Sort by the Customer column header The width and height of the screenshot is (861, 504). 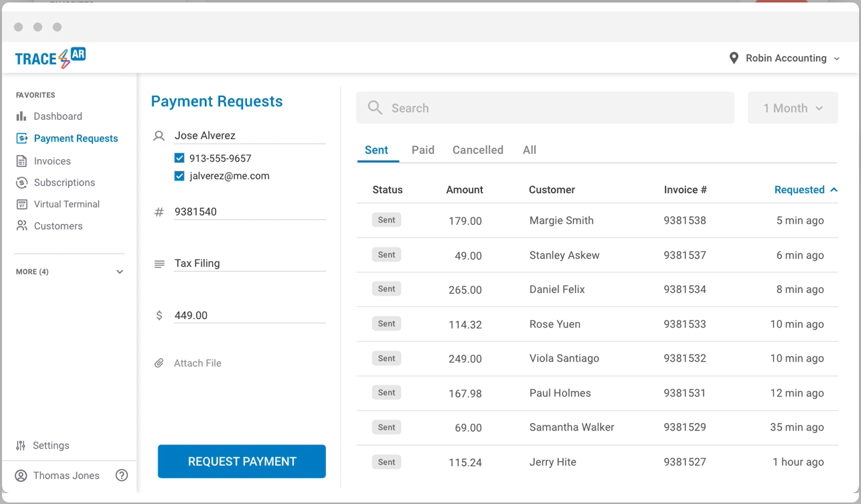coord(552,190)
